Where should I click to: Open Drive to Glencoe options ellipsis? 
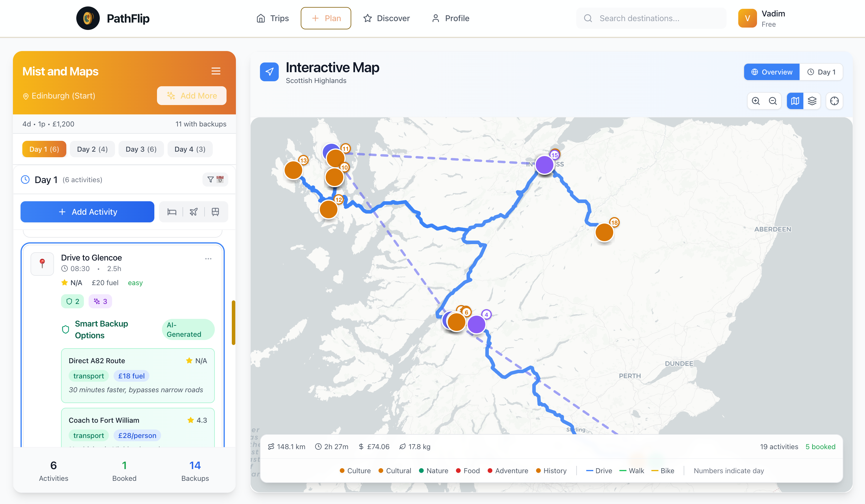point(208,259)
